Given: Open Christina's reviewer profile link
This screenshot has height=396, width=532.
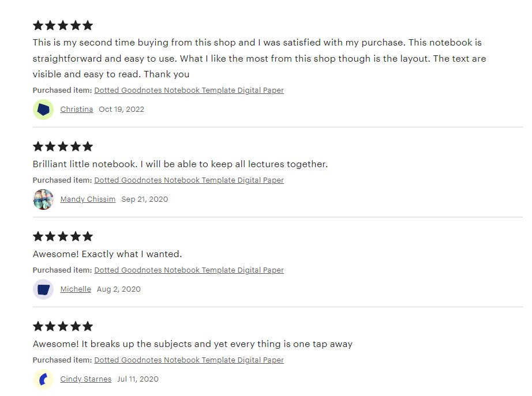Looking at the screenshot, I should (x=77, y=110).
